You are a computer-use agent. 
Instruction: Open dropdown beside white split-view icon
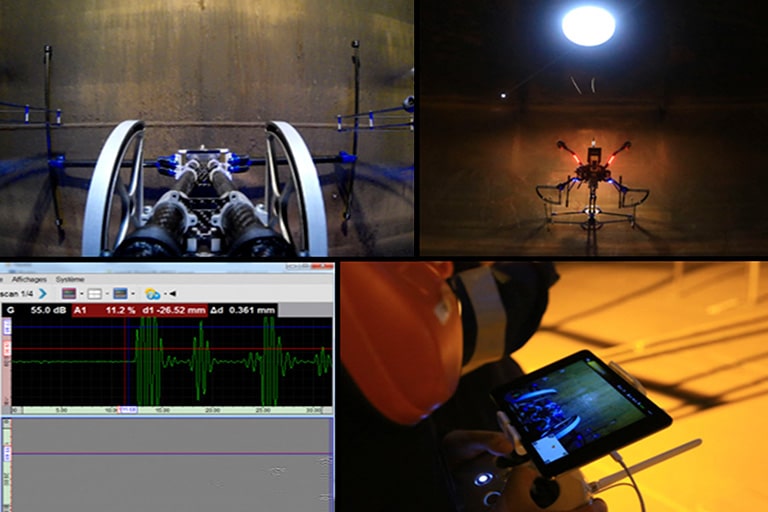tap(107, 294)
